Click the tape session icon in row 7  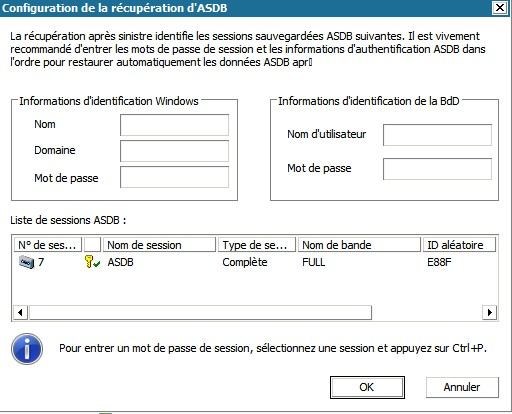26,262
